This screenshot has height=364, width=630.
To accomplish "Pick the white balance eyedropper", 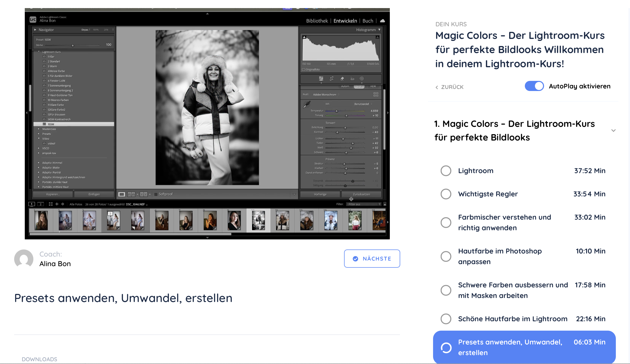I will click(307, 104).
